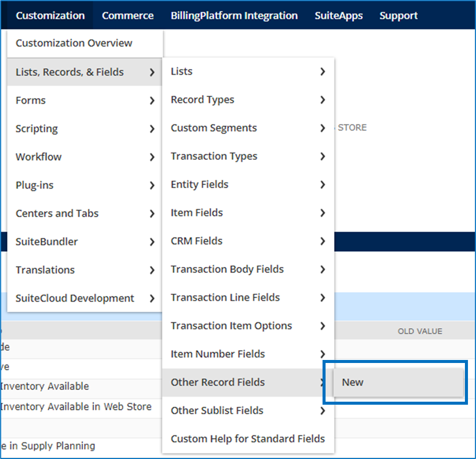The width and height of the screenshot is (476, 459).
Task: Click New under Other Record Fields
Action: tap(399, 382)
